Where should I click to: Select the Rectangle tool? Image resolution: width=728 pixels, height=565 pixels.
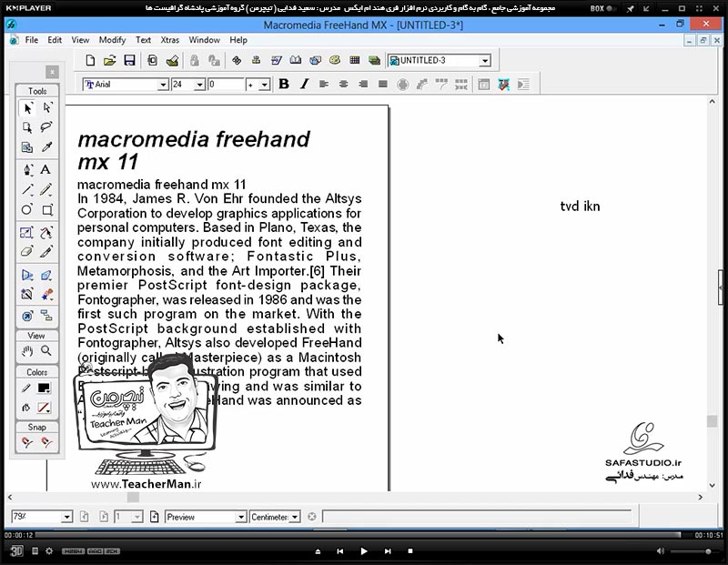click(x=47, y=209)
